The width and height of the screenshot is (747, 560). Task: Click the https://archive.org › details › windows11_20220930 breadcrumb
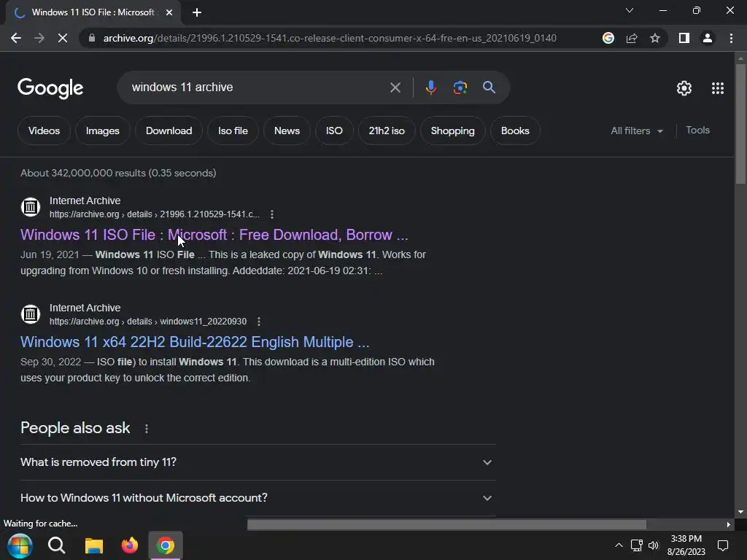click(x=148, y=322)
